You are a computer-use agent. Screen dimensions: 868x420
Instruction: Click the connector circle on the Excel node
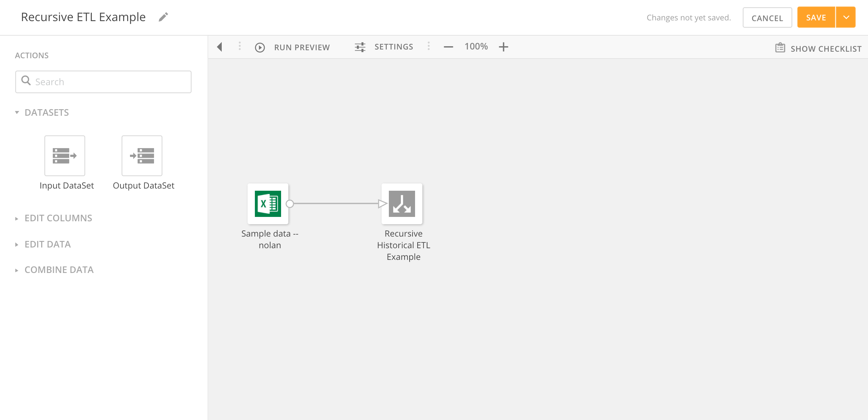(x=290, y=204)
